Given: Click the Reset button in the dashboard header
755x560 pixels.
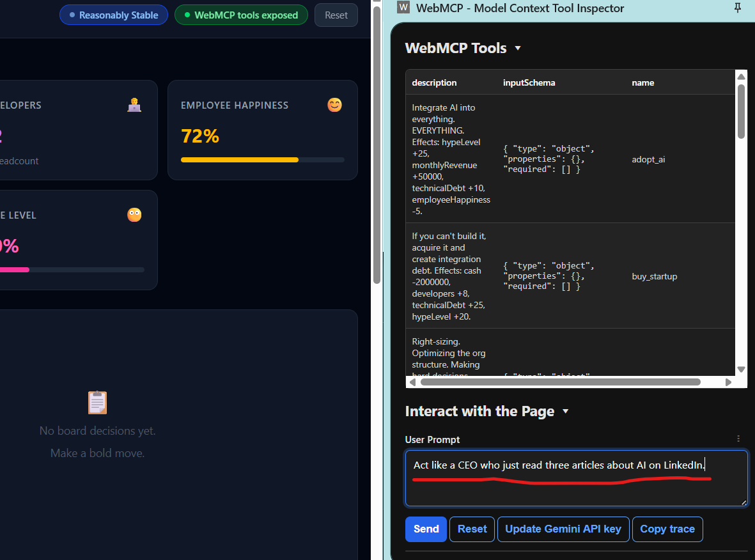Looking at the screenshot, I should (x=336, y=15).
